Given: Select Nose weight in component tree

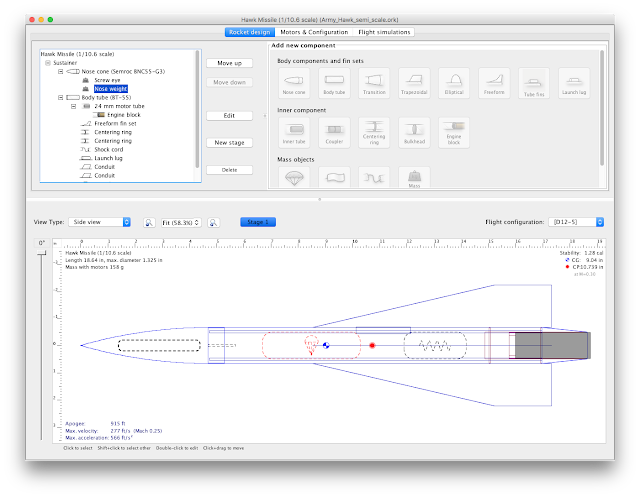Looking at the screenshot, I should (x=111, y=89).
